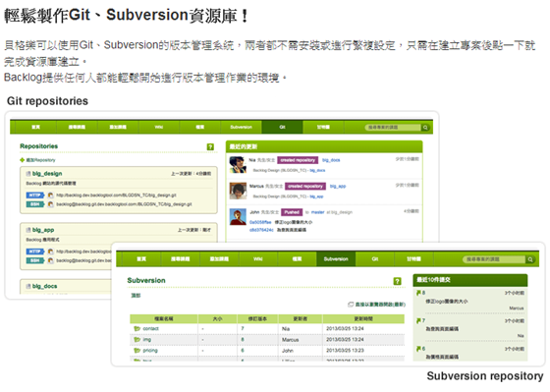The image size is (550, 392).
Task: Click the folder icon beside pricing
Action: click(137, 351)
